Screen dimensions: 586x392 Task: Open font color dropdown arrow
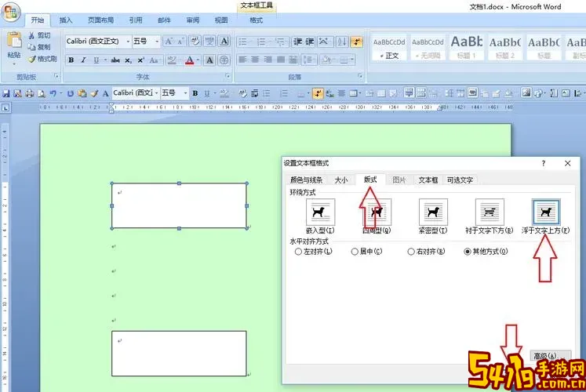198,60
